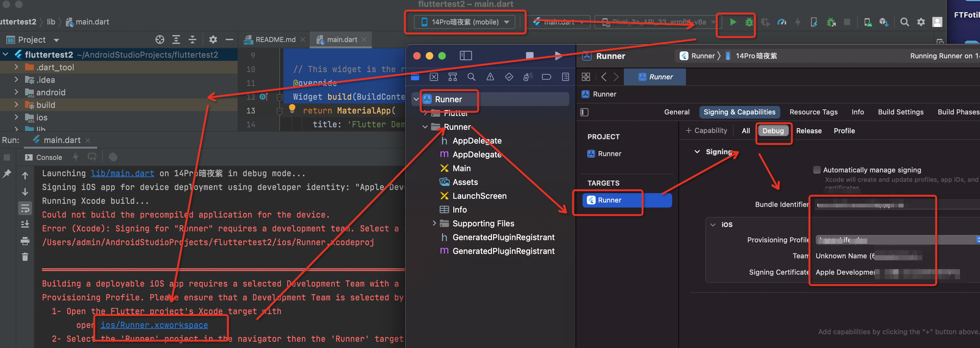The width and height of the screenshot is (980, 348).
Task: Pin the Run tab with pushpin icon
Action: pyautogui.click(x=7, y=174)
